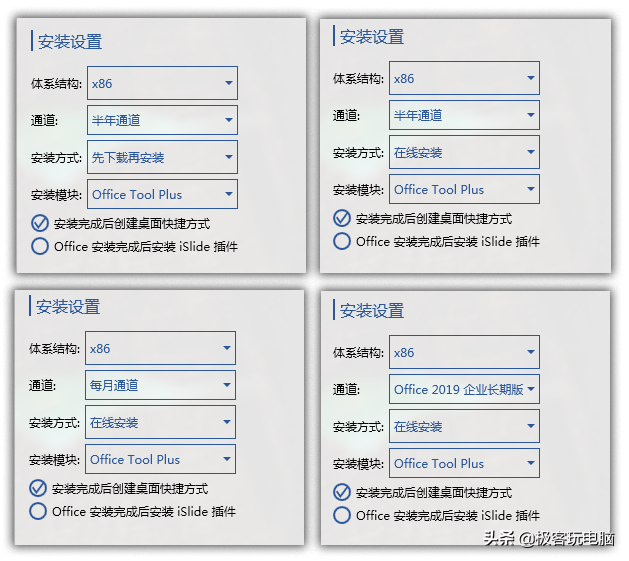Expand Office Tool Plus dropdown in Office 2019 panel

point(464,463)
